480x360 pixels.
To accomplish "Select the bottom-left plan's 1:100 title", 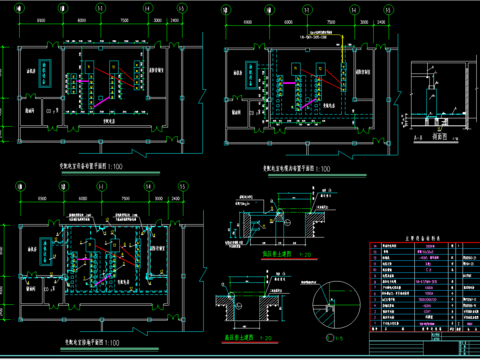I will point(92,342).
